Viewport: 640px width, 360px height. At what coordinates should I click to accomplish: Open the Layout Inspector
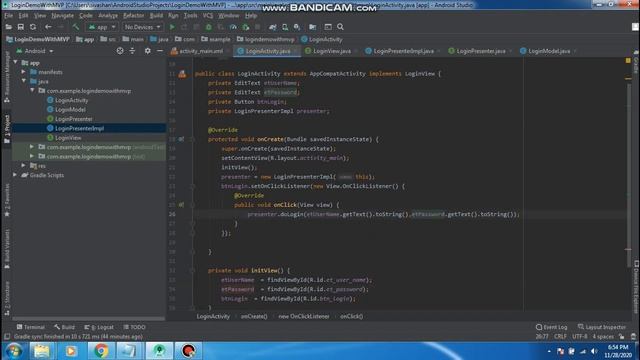coord(602,327)
